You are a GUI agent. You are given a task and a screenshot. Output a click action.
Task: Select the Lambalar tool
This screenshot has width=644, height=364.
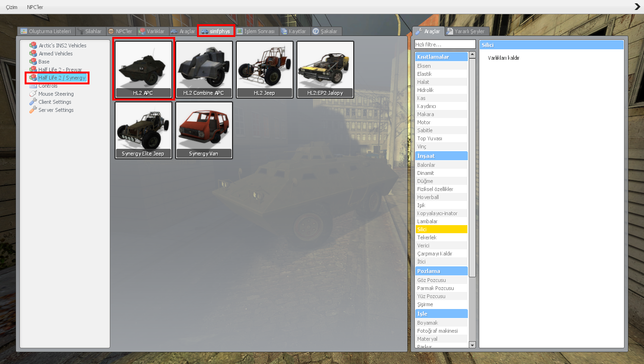[x=441, y=221]
